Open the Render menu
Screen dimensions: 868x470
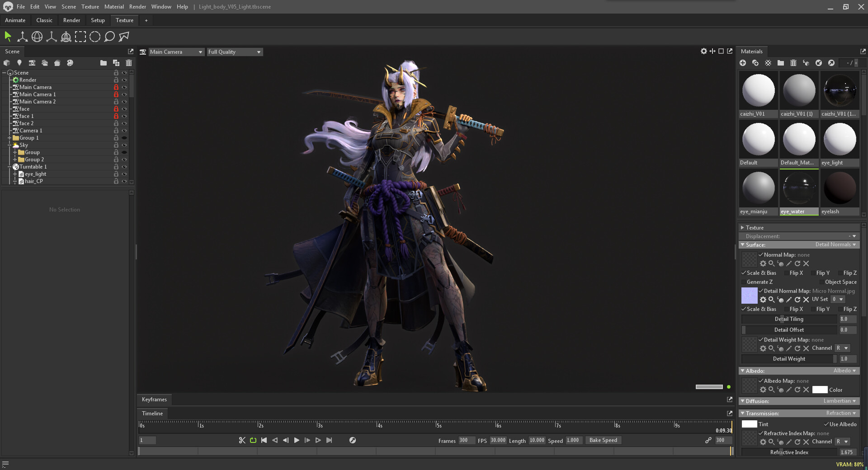137,6
